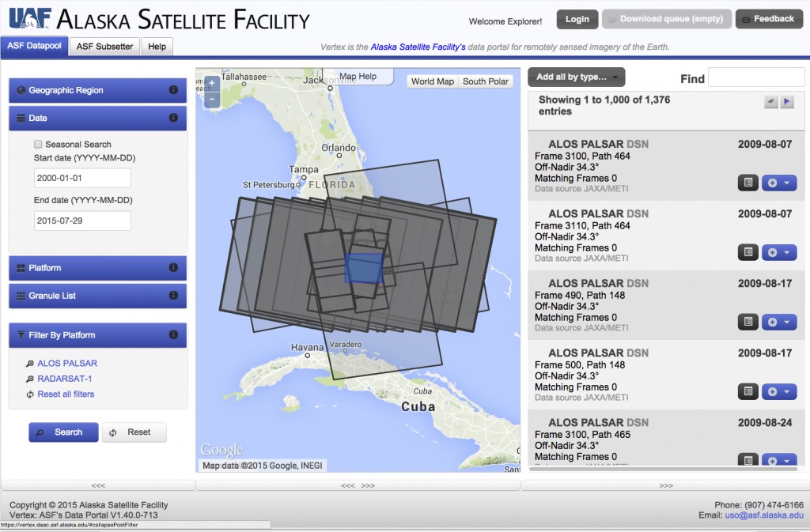Click the info icon on Geographic Region panel
The height and width of the screenshot is (532, 810).
[x=173, y=90]
